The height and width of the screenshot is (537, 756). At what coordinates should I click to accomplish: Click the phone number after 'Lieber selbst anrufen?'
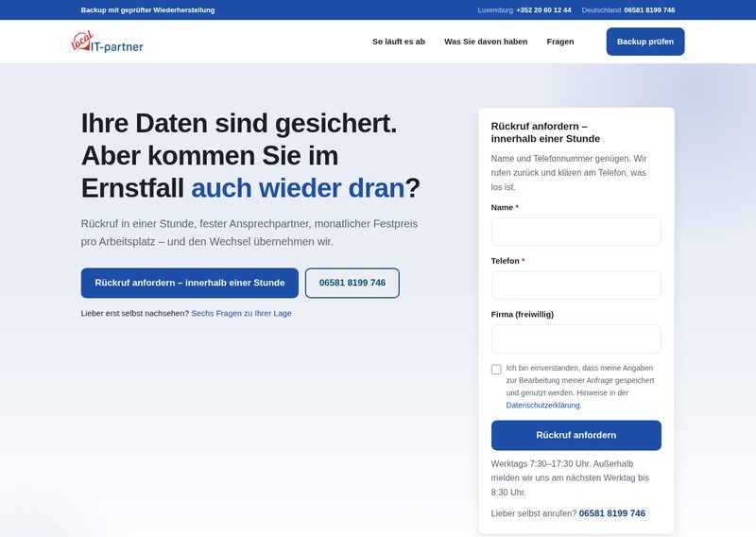(x=611, y=513)
